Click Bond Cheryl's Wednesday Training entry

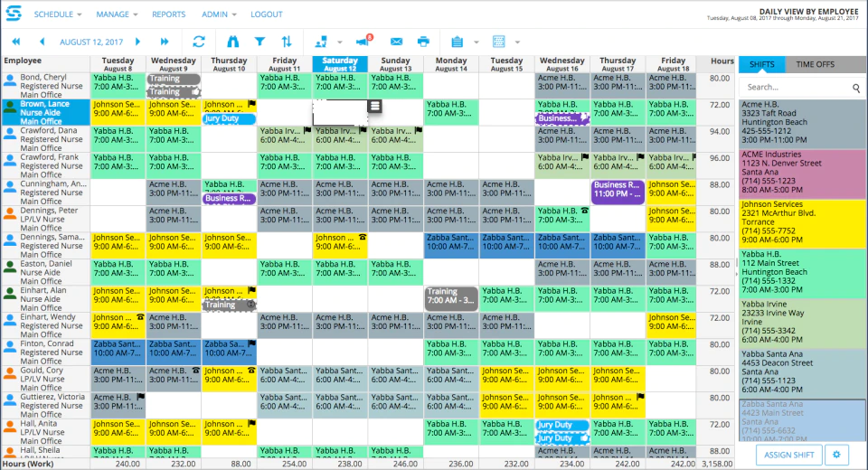tap(174, 79)
